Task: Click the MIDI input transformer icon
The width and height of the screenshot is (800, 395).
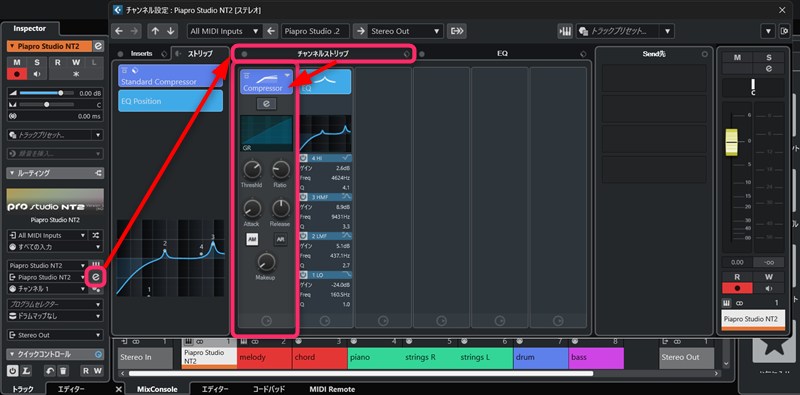Action: [x=95, y=235]
